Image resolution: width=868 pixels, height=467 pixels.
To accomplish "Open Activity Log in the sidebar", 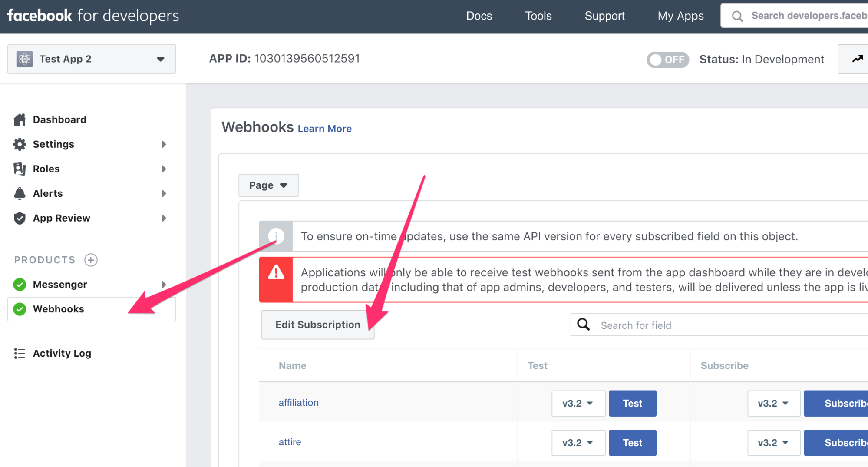I will [62, 354].
